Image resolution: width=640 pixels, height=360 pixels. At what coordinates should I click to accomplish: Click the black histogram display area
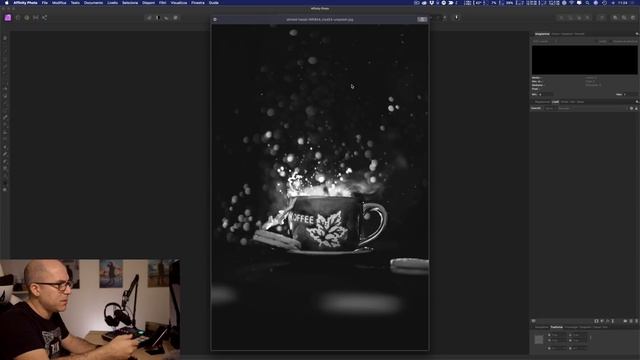pyautogui.click(x=584, y=60)
